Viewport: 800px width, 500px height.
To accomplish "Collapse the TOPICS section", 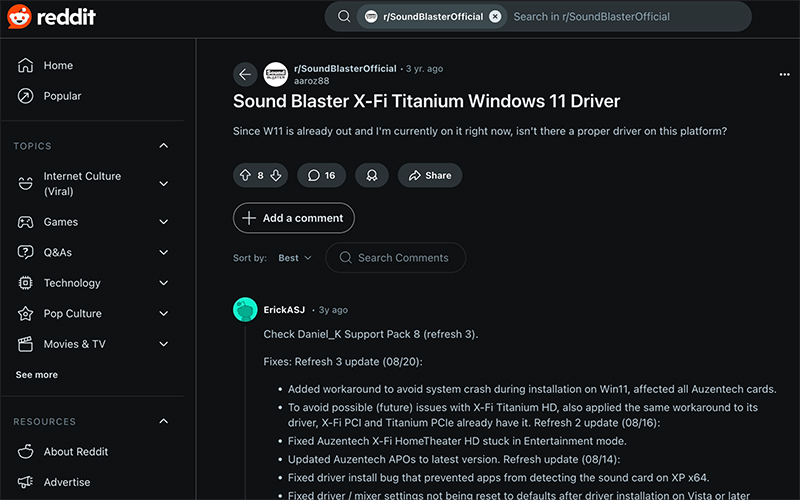I will pos(163,146).
